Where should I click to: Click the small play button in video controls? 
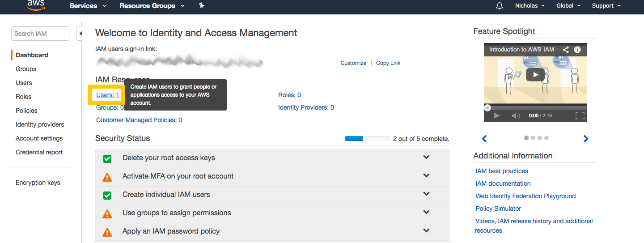(496, 115)
